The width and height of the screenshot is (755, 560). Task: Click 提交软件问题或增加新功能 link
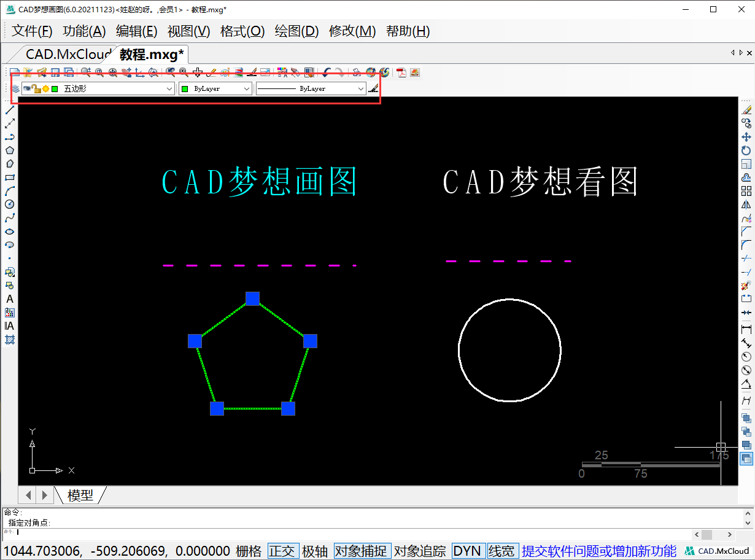click(x=599, y=551)
